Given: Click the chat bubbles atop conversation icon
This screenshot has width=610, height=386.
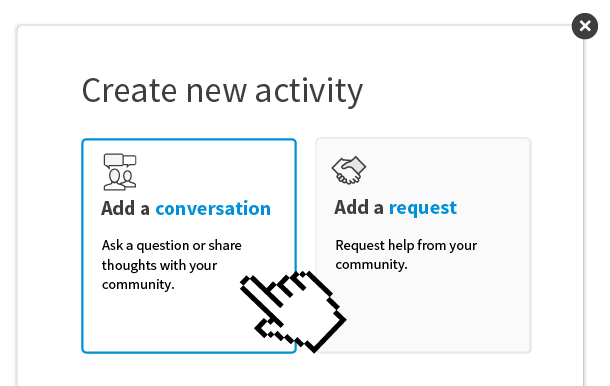Looking at the screenshot, I should click(x=120, y=160).
